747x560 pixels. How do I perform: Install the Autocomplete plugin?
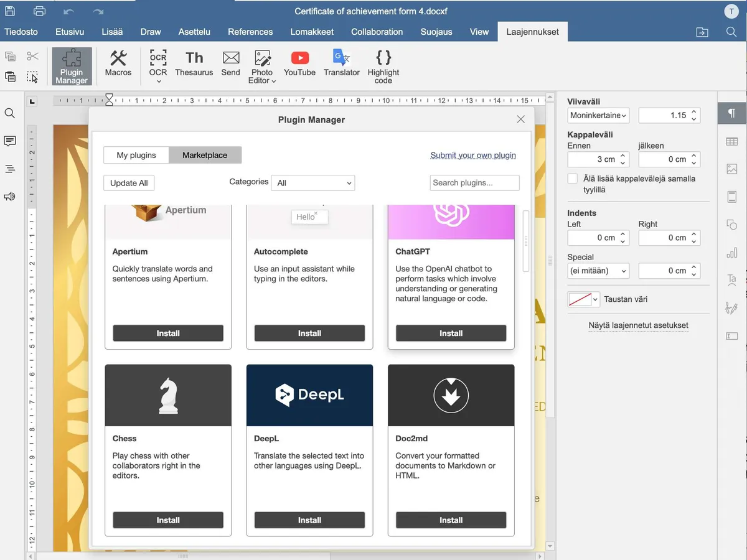pyautogui.click(x=309, y=334)
